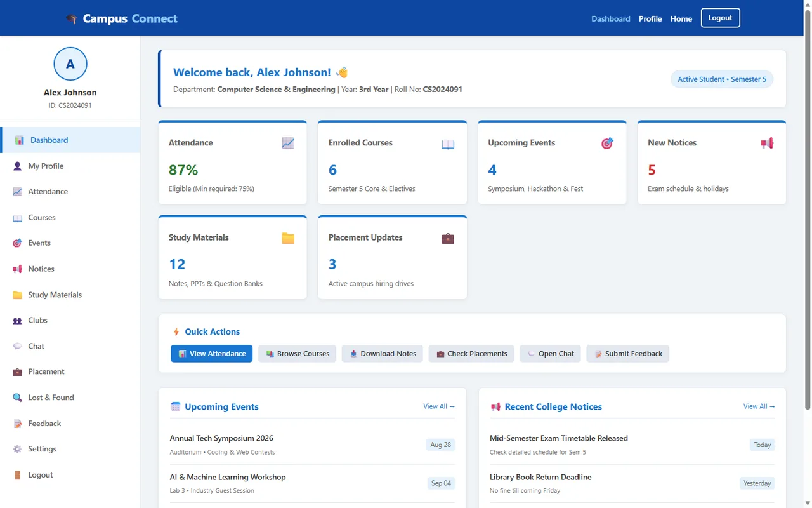Open Dashboard in the sidebar
This screenshot has height=508, width=812.
click(70, 140)
